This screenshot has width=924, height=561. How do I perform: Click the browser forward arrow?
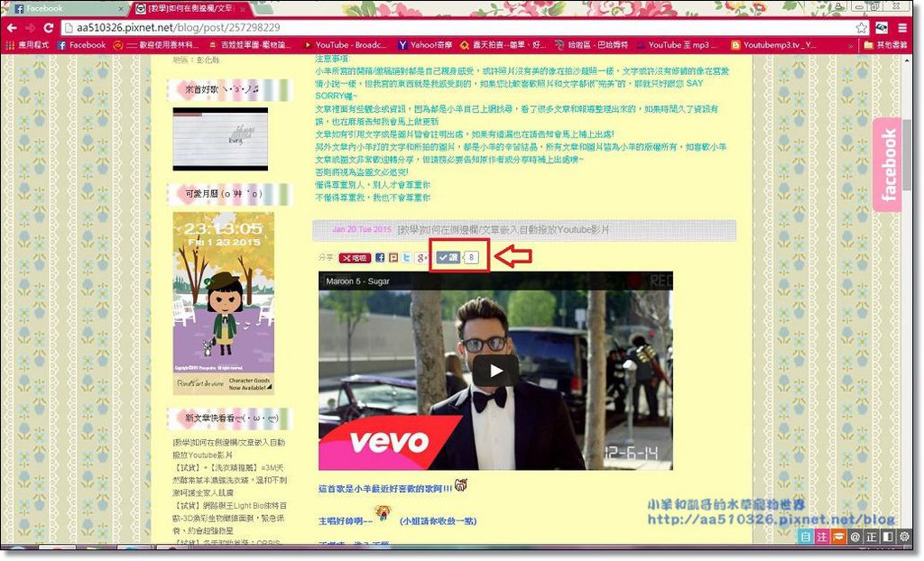pyautogui.click(x=30, y=28)
